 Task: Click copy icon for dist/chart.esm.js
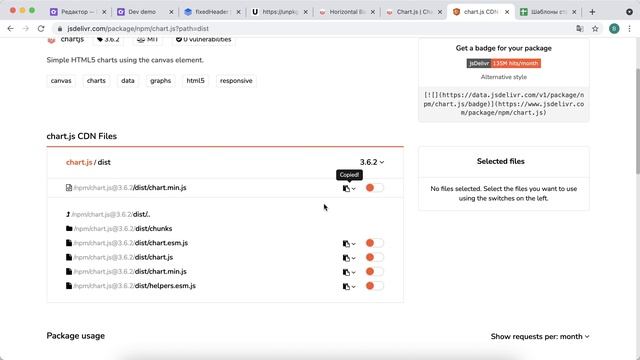coord(346,243)
